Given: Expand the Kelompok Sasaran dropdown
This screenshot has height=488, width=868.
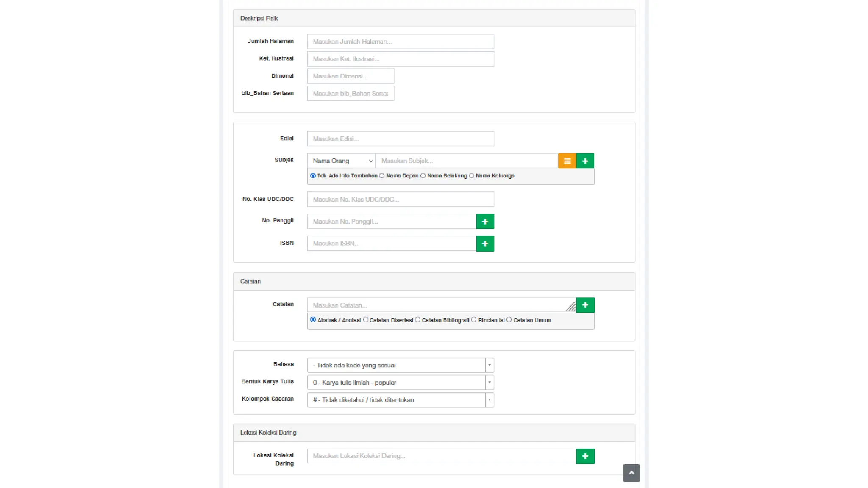Looking at the screenshot, I should (x=400, y=400).
